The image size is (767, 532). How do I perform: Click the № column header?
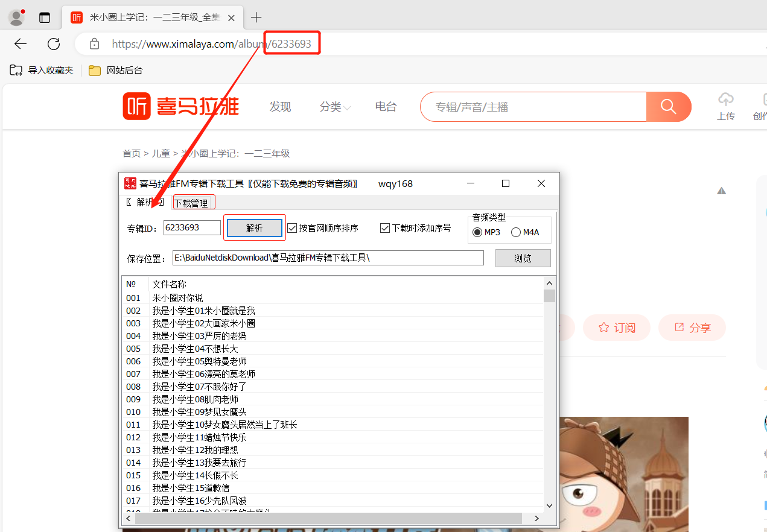point(135,284)
